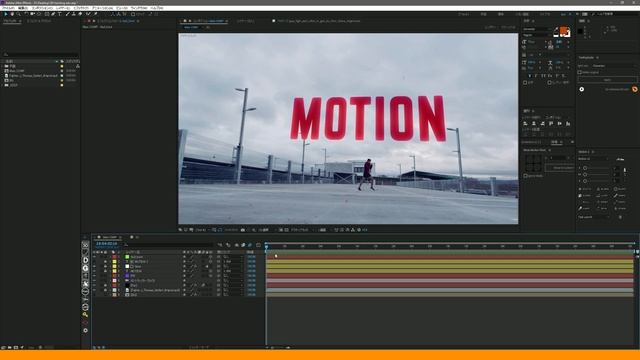This screenshot has height=360, width=640.
Task: Select the Clone Stamp tool
Action: [x=74, y=14]
